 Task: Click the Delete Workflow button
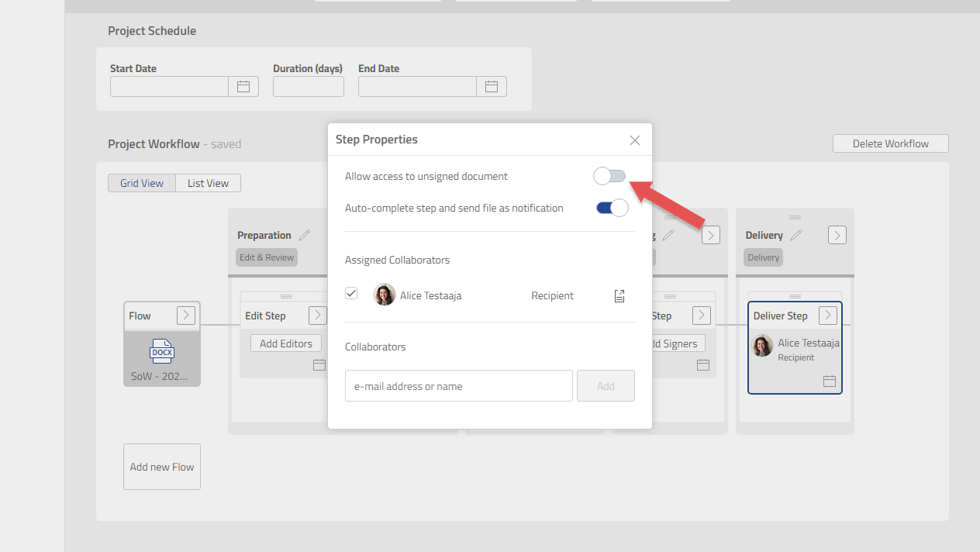pyautogui.click(x=890, y=143)
